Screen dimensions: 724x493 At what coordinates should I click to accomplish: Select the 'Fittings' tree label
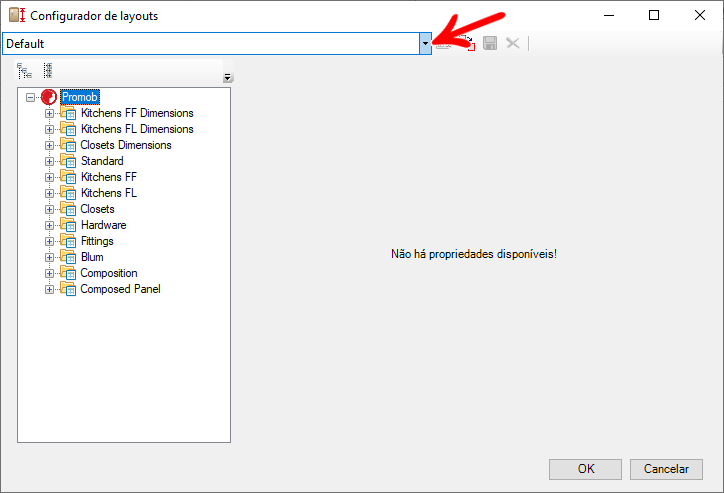tap(97, 241)
